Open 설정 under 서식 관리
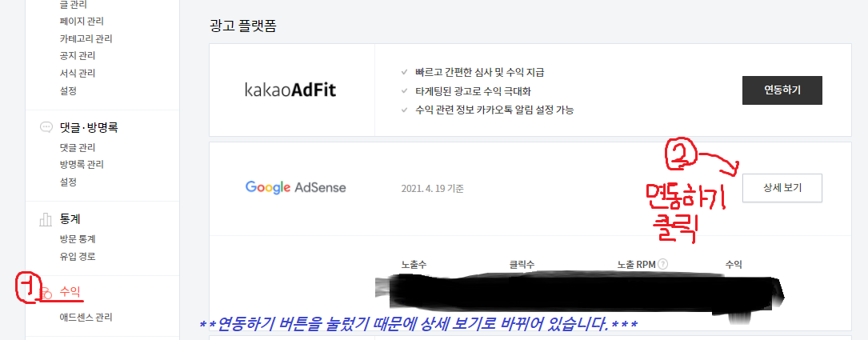Viewport: 868px width, 340px height. click(67, 90)
